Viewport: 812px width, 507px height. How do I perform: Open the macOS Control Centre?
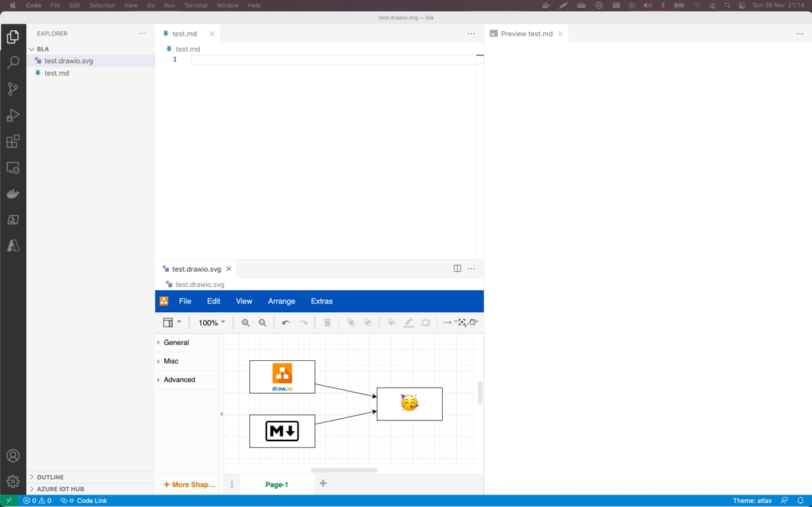[x=742, y=5]
